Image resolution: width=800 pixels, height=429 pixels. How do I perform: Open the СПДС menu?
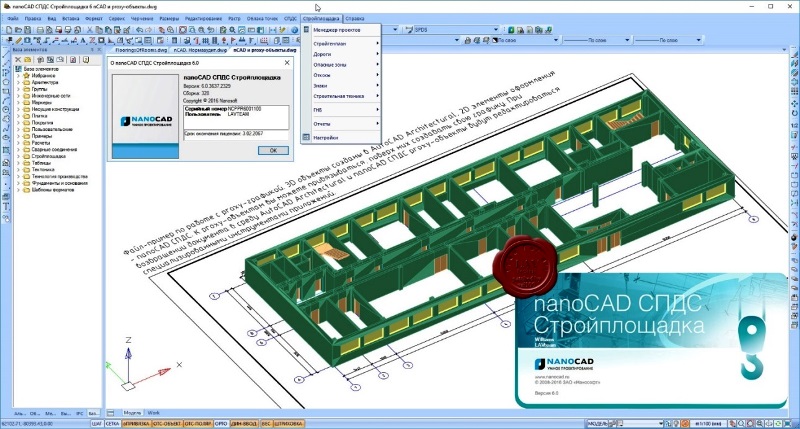tap(290, 18)
